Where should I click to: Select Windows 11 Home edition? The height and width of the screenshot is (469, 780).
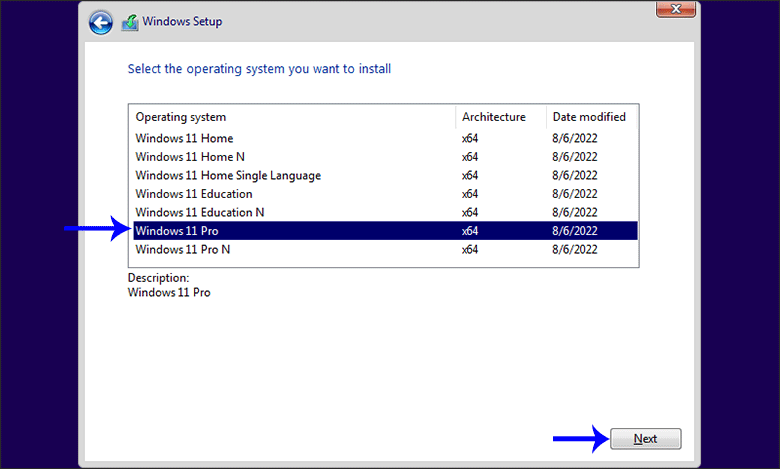386,138
